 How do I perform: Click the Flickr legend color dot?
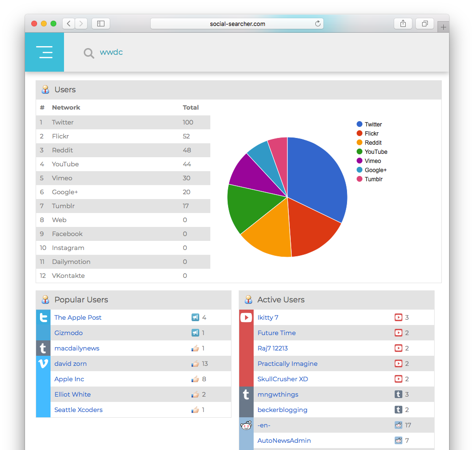point(360,133)
